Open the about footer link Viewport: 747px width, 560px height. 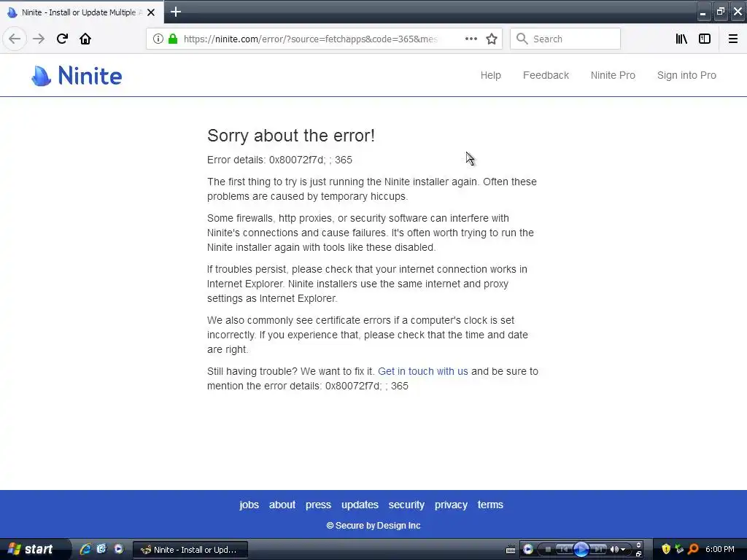282,505
